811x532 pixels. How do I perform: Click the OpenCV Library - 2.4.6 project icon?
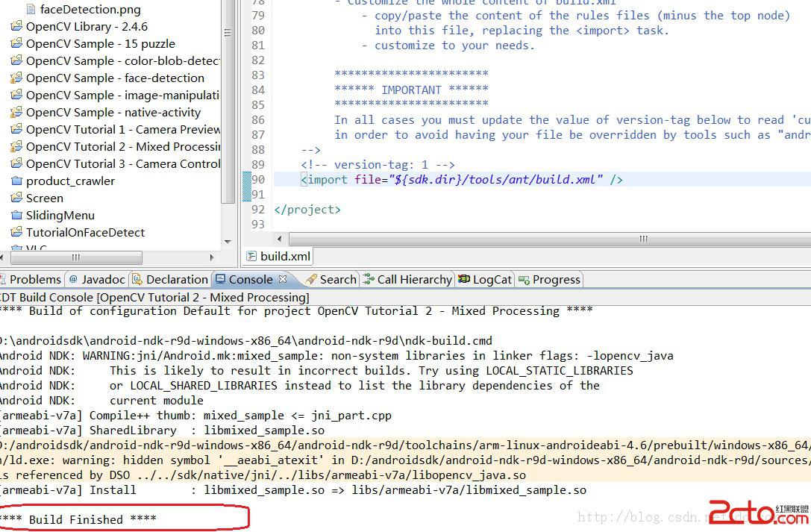pyautogui.click(x=16, y=26)
